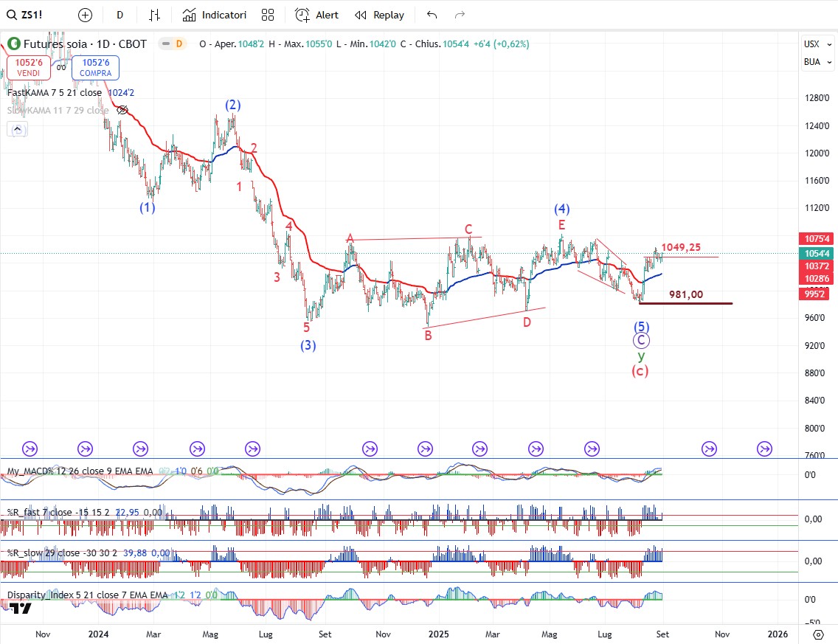Open the USX currency selector

point(811,44)
